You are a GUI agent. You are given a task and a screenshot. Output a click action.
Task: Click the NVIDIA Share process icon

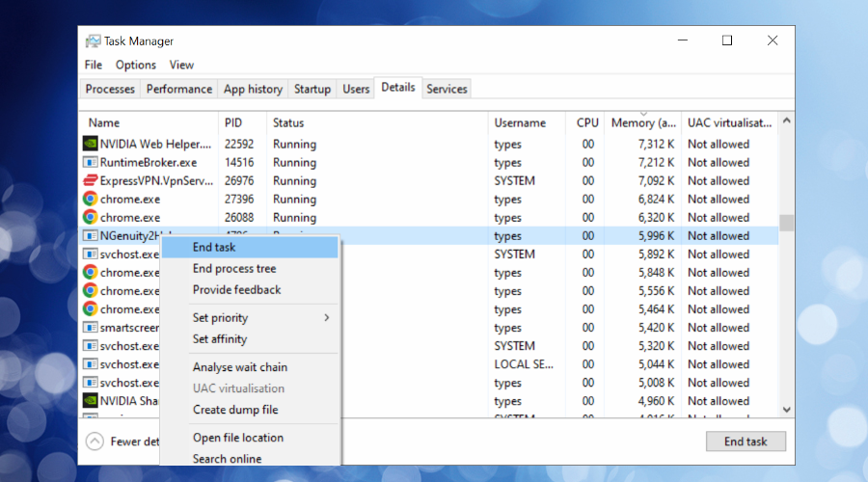pyautogui.click(x=91, y=401)
